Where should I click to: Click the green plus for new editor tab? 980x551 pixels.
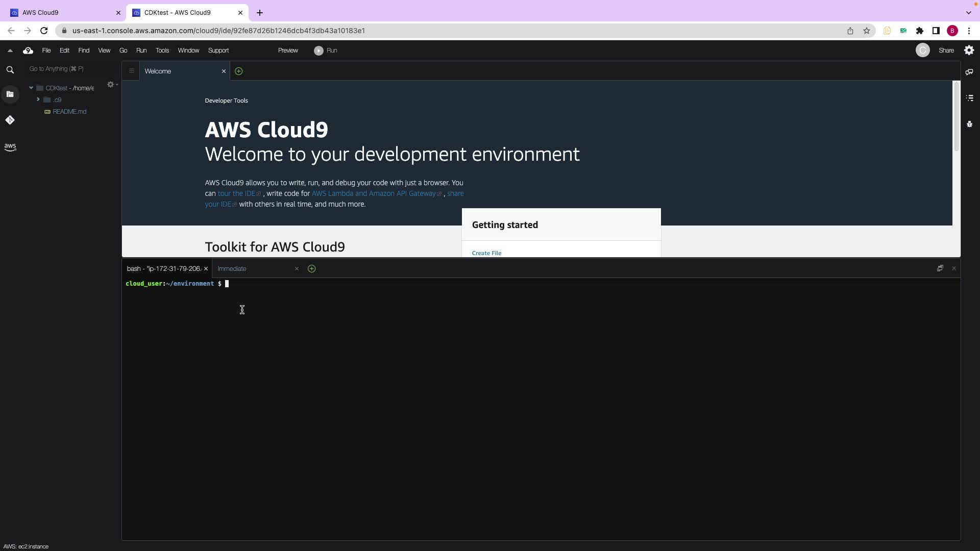pyautogui.click(x=238, y=71)
